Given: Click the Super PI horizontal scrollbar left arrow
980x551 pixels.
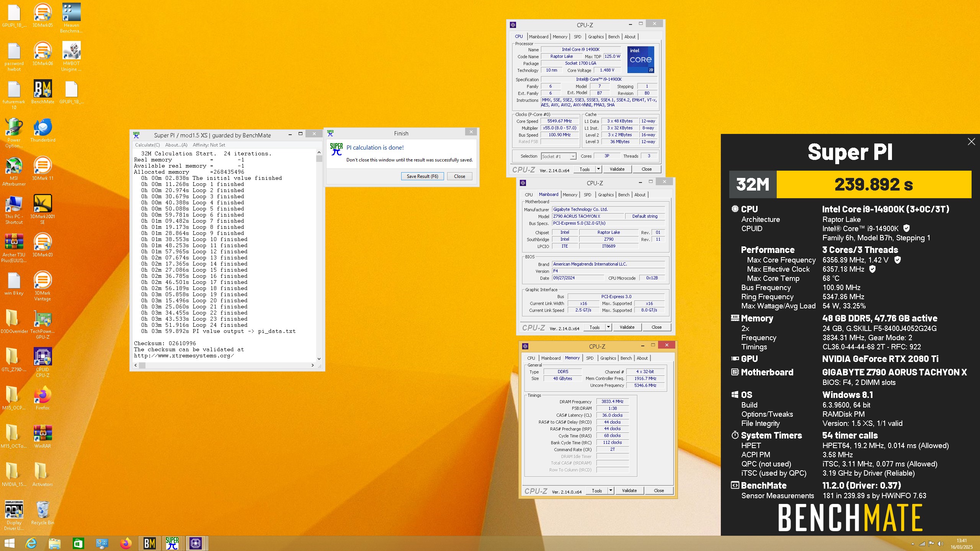Looking at the screenshot, I should 136,365.
